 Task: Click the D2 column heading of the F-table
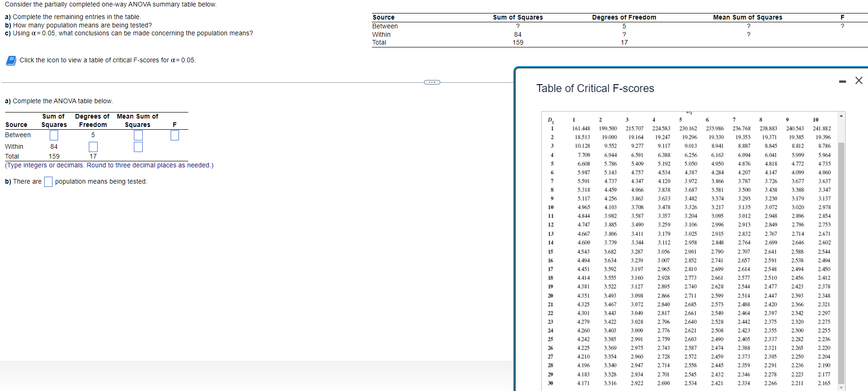pyautogui.click(x=551, y=120)
